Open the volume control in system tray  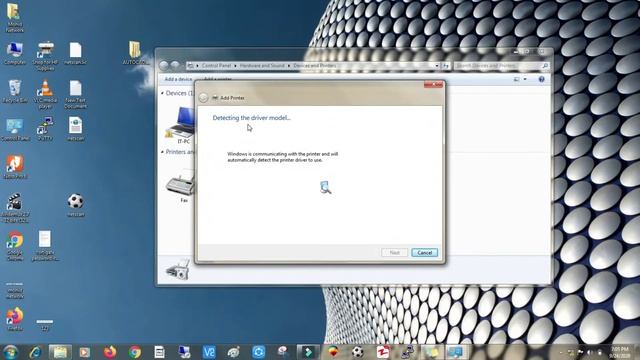(x=590, y=352)
